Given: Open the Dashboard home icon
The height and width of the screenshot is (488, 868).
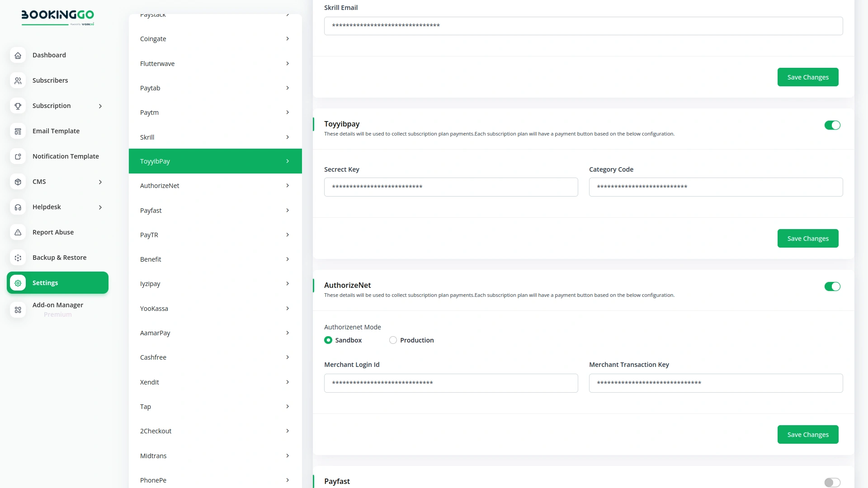Looking at the screenshot, I should pos(18,55).
